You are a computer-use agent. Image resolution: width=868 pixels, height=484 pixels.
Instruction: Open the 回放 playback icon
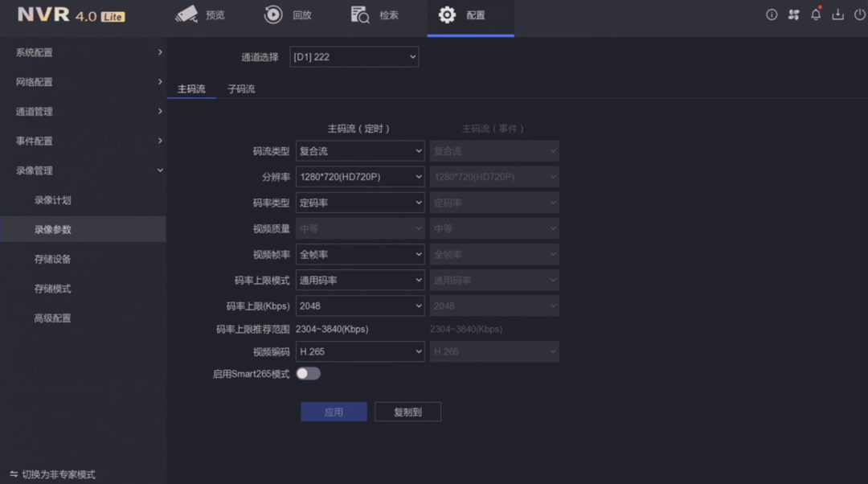(273, 14)
